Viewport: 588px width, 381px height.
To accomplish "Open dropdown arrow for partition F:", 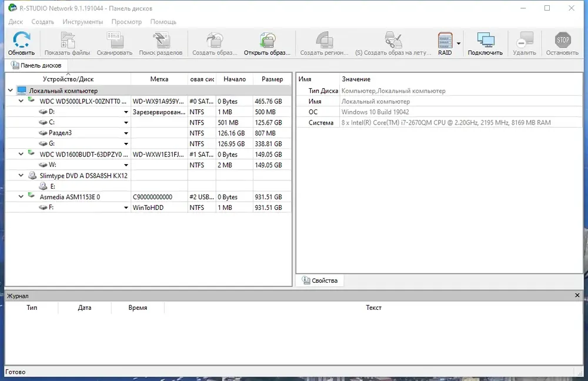I will 126,208.
